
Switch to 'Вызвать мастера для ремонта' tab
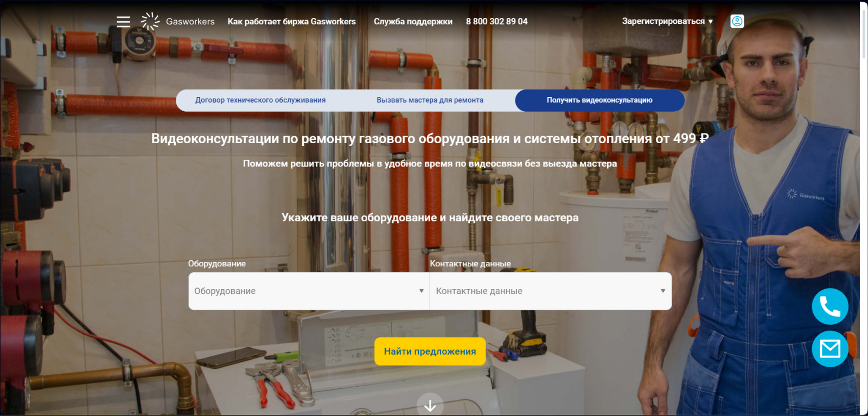point(430,100)
